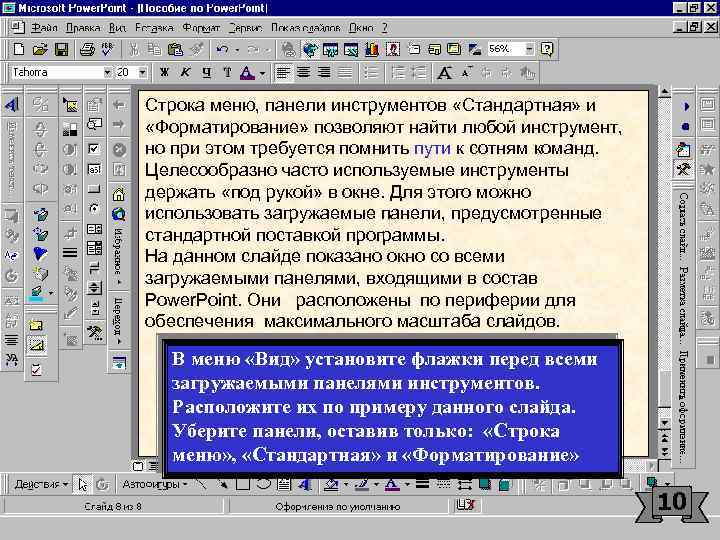This screenshot has height=540, width=720.
Task: Open the Web toolbar globe icon
Action: click(x=310, y=49)
